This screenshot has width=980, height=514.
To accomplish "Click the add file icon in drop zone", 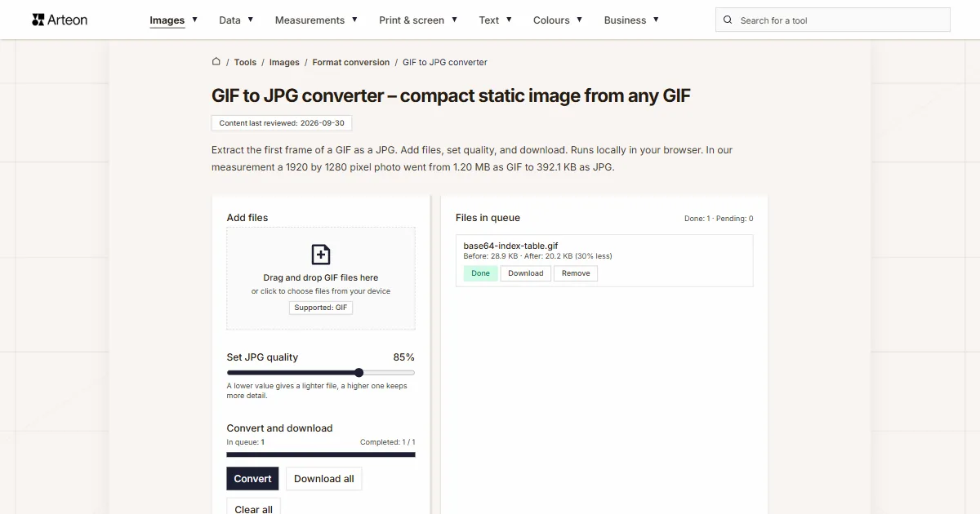I will 321,255.
